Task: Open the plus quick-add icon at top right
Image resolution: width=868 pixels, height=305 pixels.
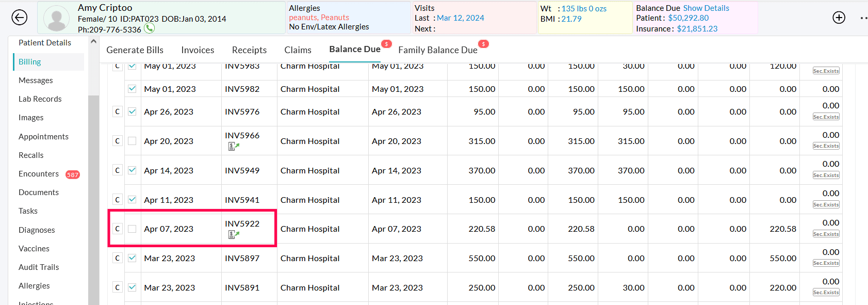Action: coord(839,17)
